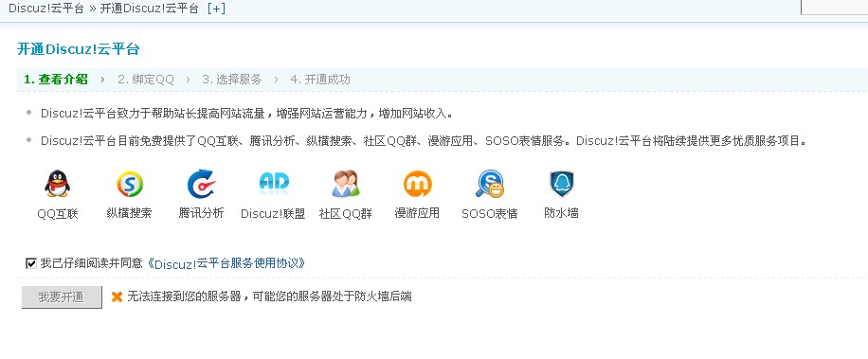Screen dimensions: 868x359
Task: Select step 2. 绑定QQ
Action: (x=146, y=80)
